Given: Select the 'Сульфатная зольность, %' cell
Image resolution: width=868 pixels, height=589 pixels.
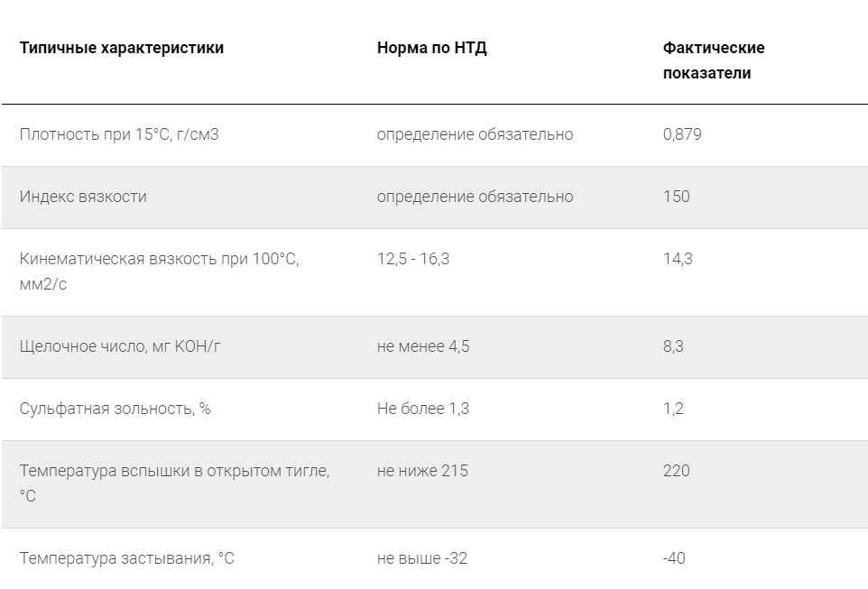Looking at the screenshot, I should pyautogui.click(x=115, y=409).
